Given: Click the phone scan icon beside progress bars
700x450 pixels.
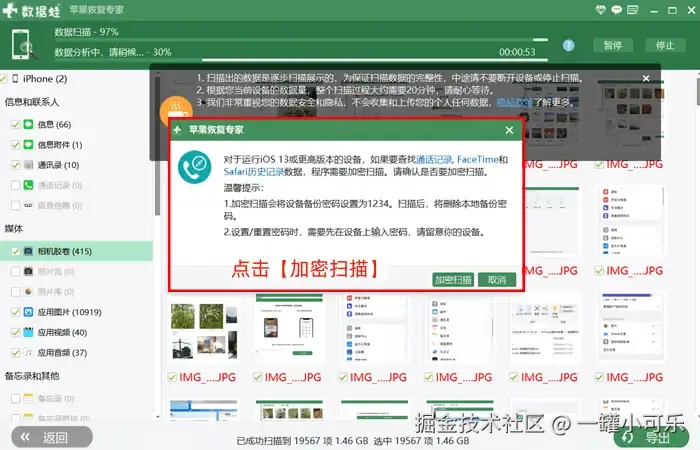Looking at the screenshot, I should click(x=25, y=44).
